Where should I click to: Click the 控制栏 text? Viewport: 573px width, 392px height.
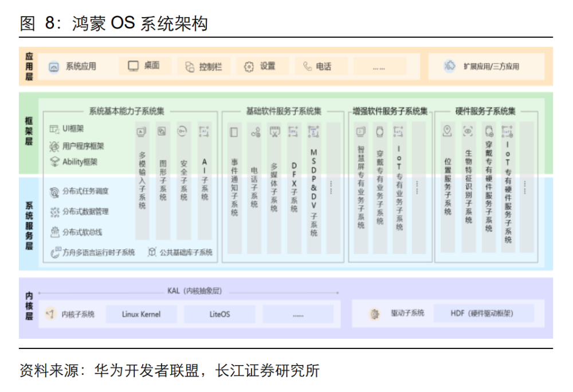210,67
